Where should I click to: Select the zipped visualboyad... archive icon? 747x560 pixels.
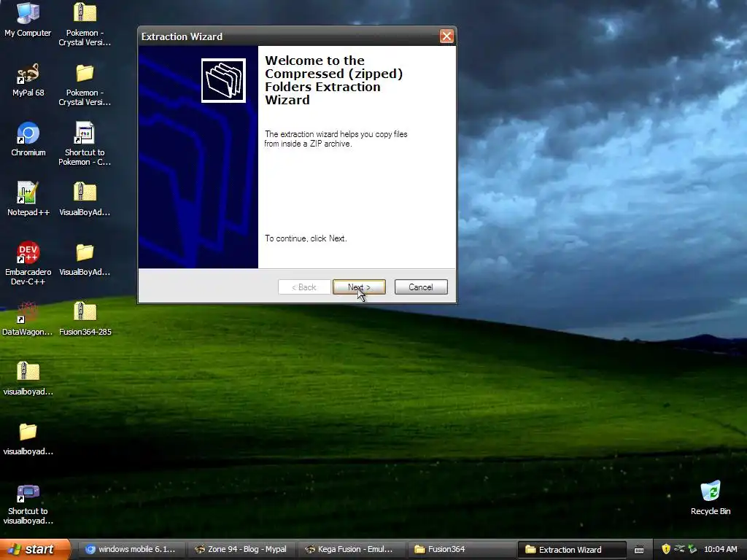point(28,378)
